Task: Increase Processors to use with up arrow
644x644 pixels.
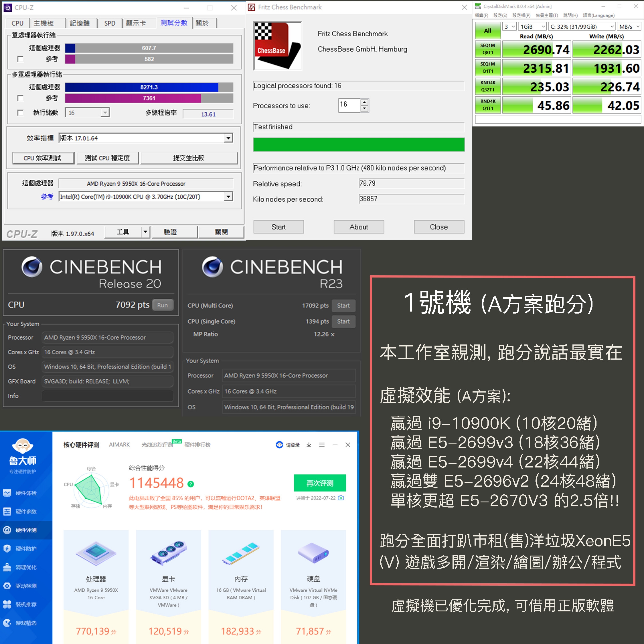Action: 365,102
